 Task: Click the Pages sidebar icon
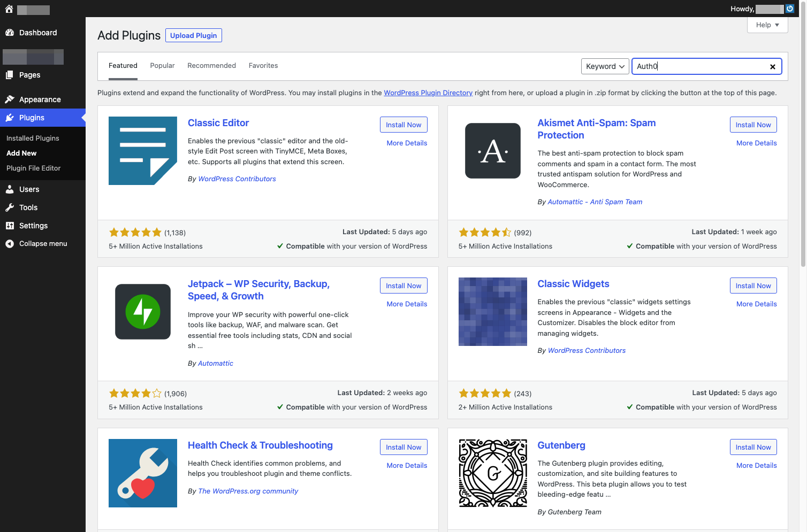10,75
